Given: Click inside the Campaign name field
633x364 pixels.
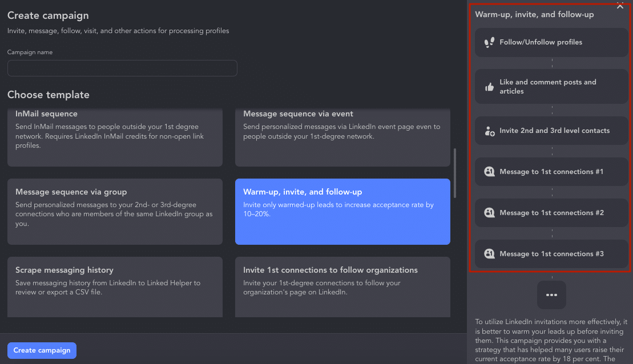Looking at the screenshot, I should [122, 68].
